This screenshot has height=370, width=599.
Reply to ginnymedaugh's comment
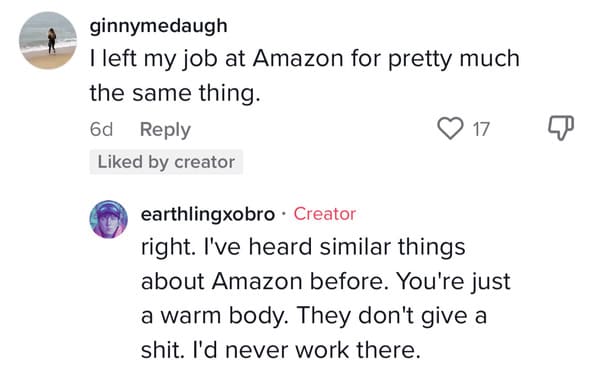pyautogui.click(x=165, y=130)
